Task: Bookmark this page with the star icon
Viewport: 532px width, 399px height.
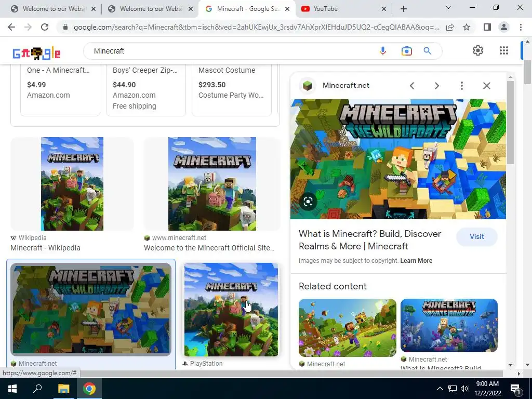Action: coord(467,27)
